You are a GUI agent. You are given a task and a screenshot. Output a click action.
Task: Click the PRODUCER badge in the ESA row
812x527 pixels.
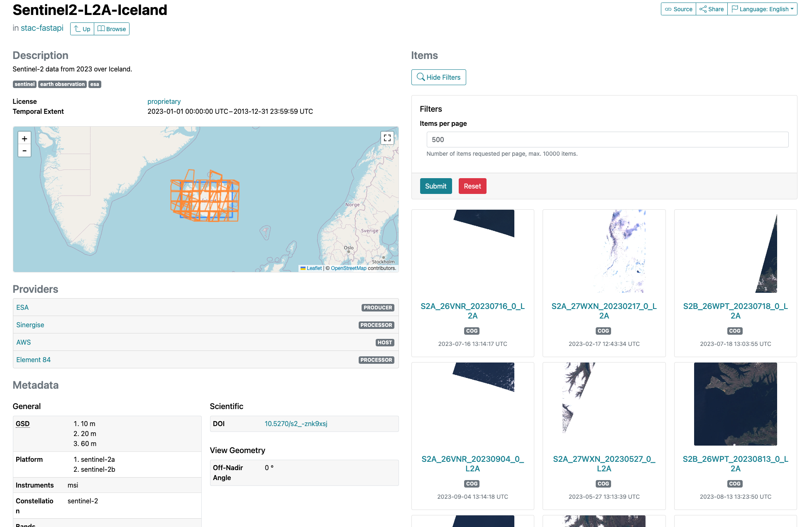click(x=378, y=308)
